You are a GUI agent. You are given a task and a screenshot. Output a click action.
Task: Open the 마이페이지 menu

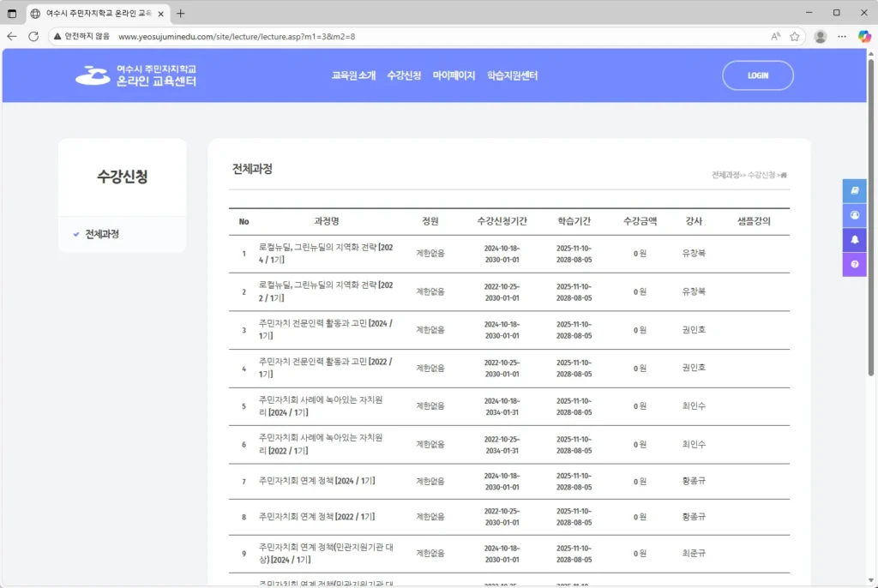(454, 75)
